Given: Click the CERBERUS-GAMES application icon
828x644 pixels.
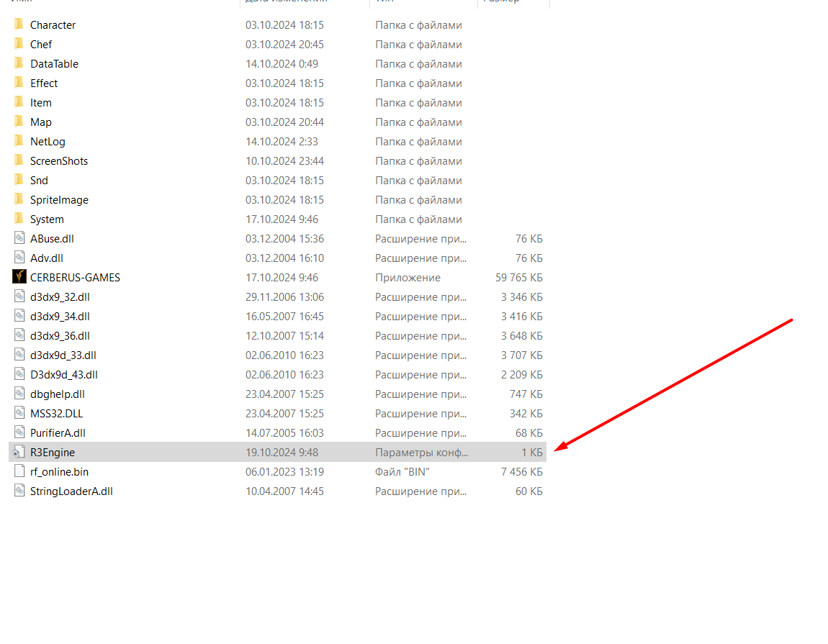Looking at the screenshot, I should (19, 277).
